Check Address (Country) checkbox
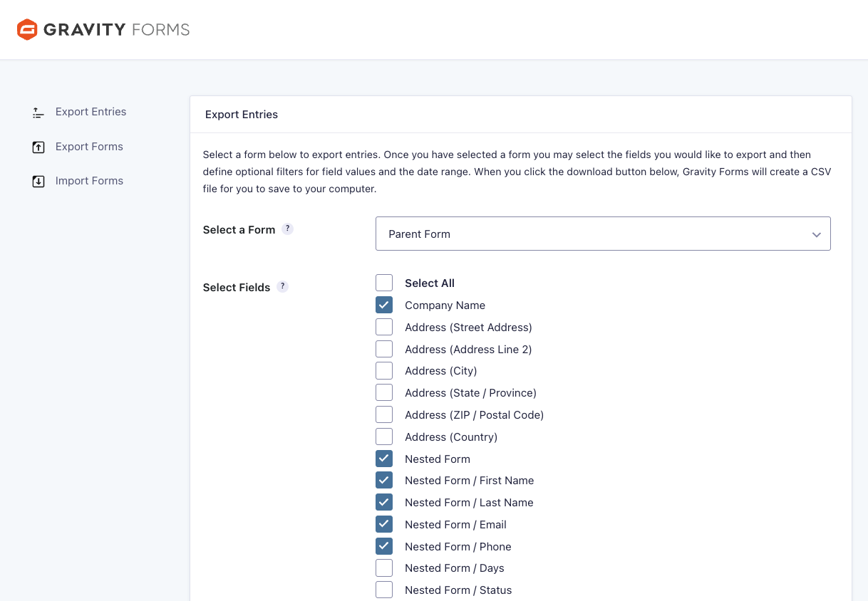The height and width of the screenshot is (601, 868). pyautogui.click(x=384, y=437)
